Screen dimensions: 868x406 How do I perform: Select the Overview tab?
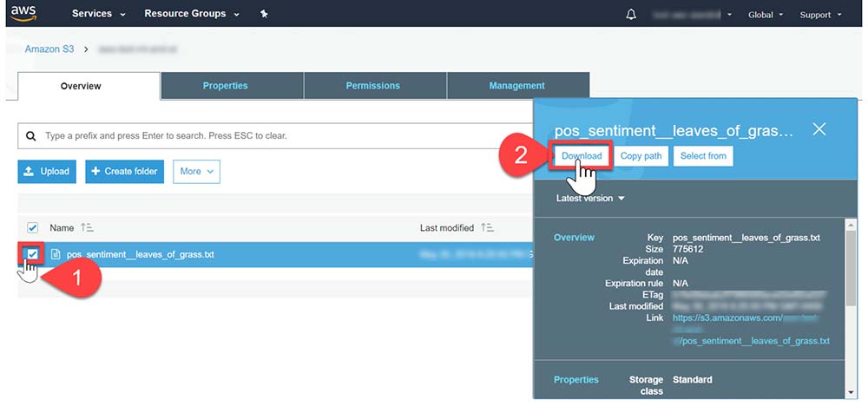click(89, 86)
